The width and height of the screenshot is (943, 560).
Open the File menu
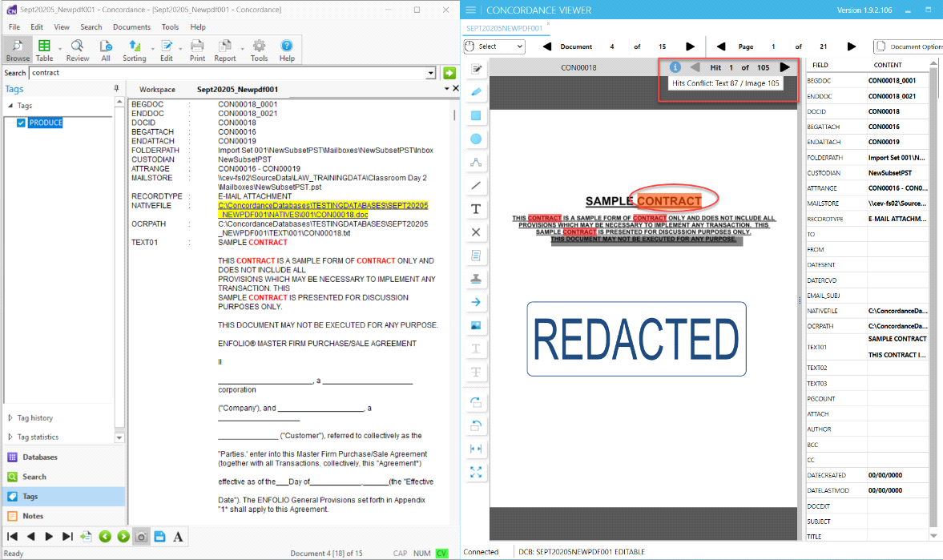pyautogui.click(x=14, y=27)
